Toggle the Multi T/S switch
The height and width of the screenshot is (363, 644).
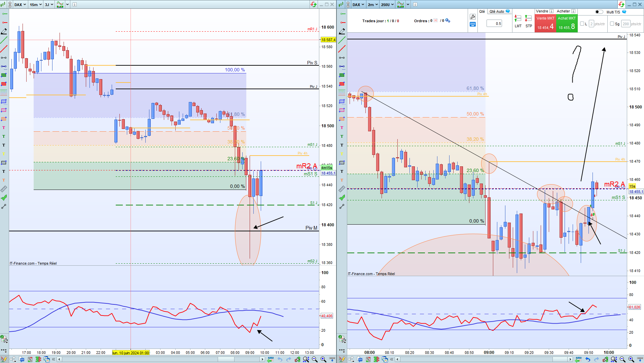[599, 12]
